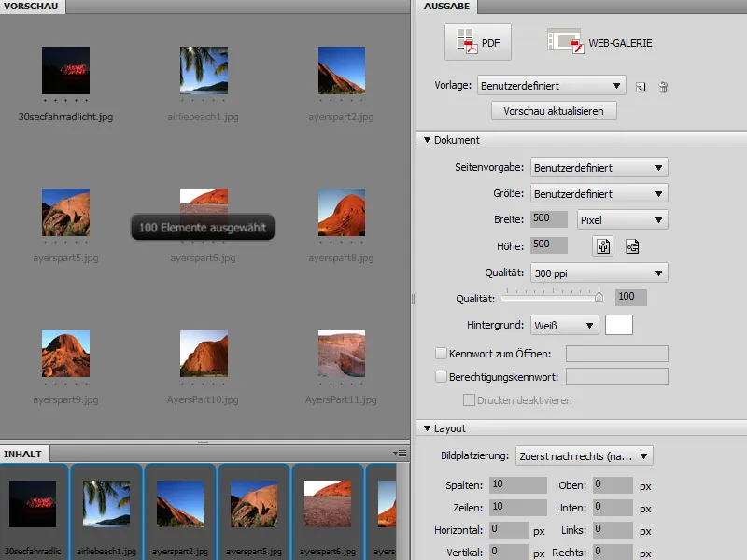The width and height of the screenshot is (747, 560).
Task: Click the Breite input field
Action: click(549, 218)
